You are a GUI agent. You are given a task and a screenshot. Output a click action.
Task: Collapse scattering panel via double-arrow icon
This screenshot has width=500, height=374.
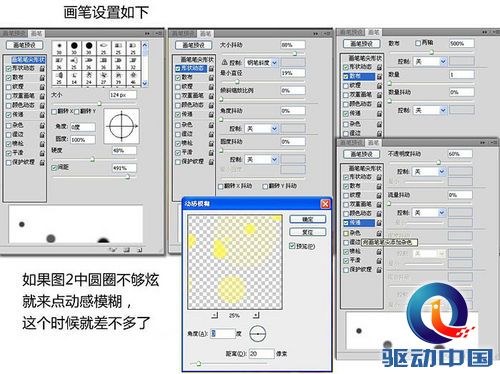tap(484, 32)
